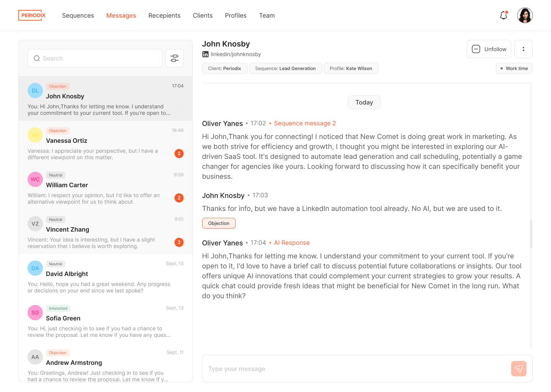Expand the Sequence: Lead Generation chip
The image size is (551, 392).
tap(285, 69)
